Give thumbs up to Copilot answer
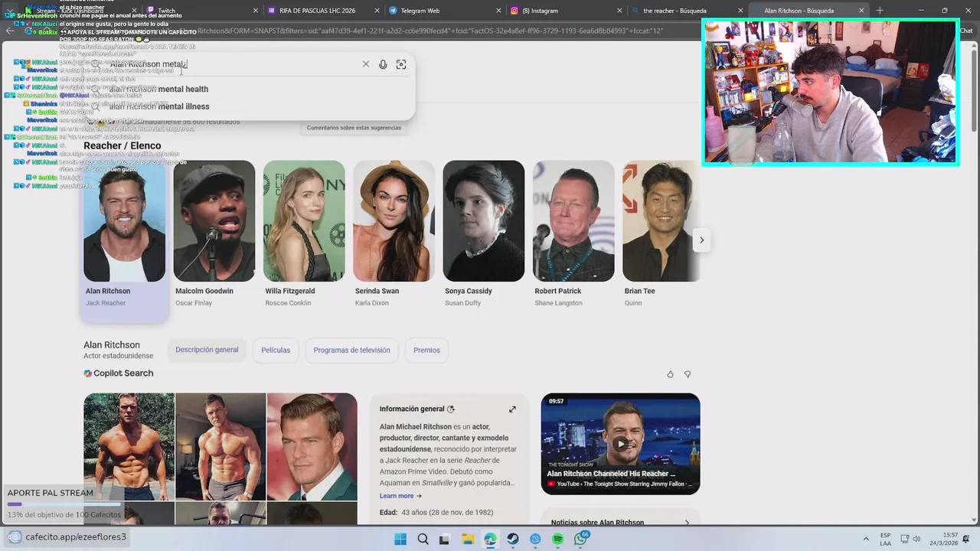Screen dimensions: 980x551 pyautogui.click(x=670, y=374)
